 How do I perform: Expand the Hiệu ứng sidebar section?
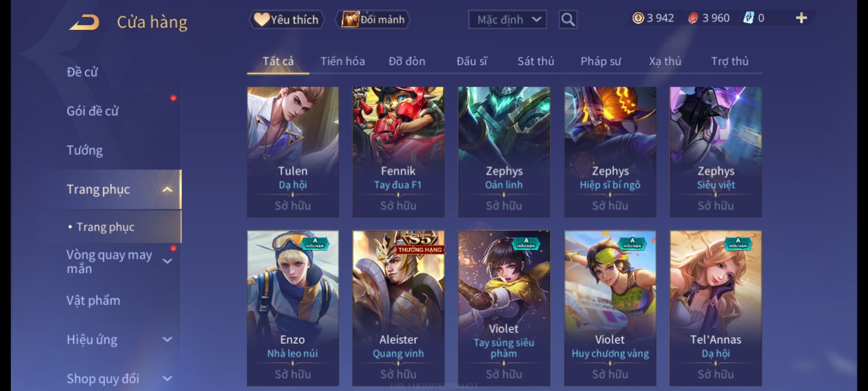click(167, 340)
